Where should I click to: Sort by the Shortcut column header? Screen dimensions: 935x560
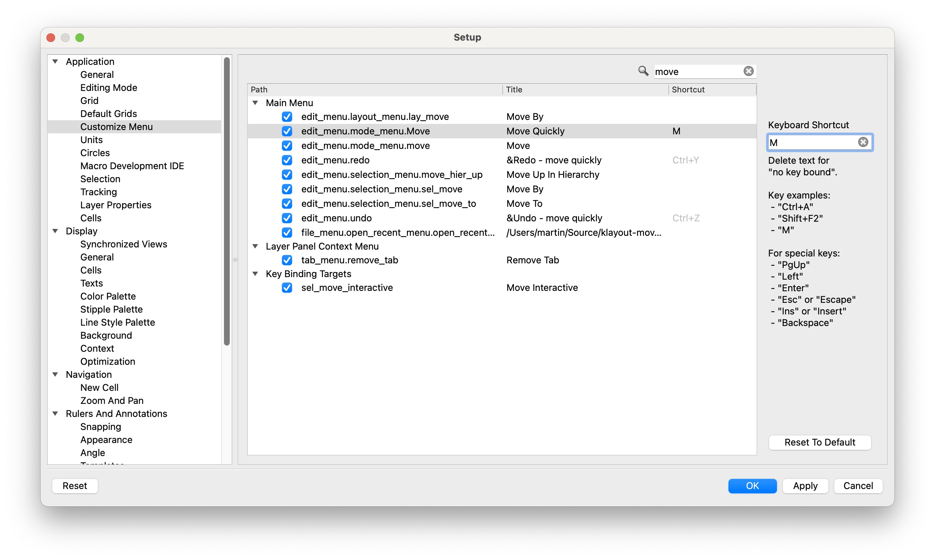pyautogui.click(x=688, y=89)
